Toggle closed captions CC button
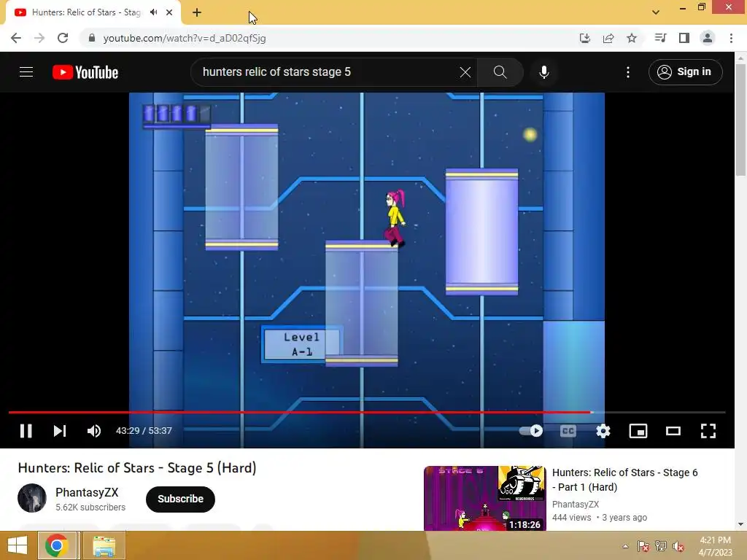Image resolution: width=747 pixels, height=560 pixels. point(568,431)
